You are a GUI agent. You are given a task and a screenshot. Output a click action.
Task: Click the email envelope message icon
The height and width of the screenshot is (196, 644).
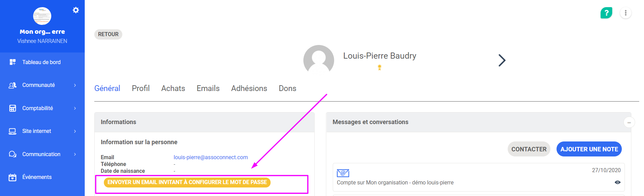343,173
